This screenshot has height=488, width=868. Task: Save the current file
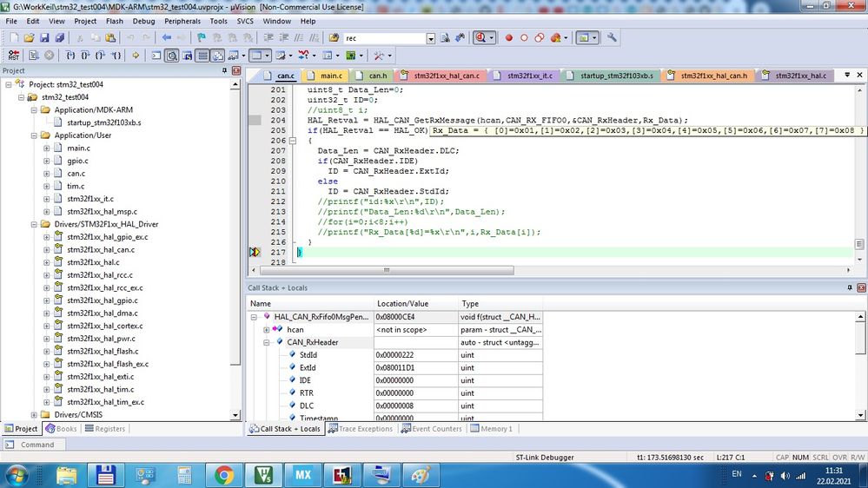click(44, 37)
